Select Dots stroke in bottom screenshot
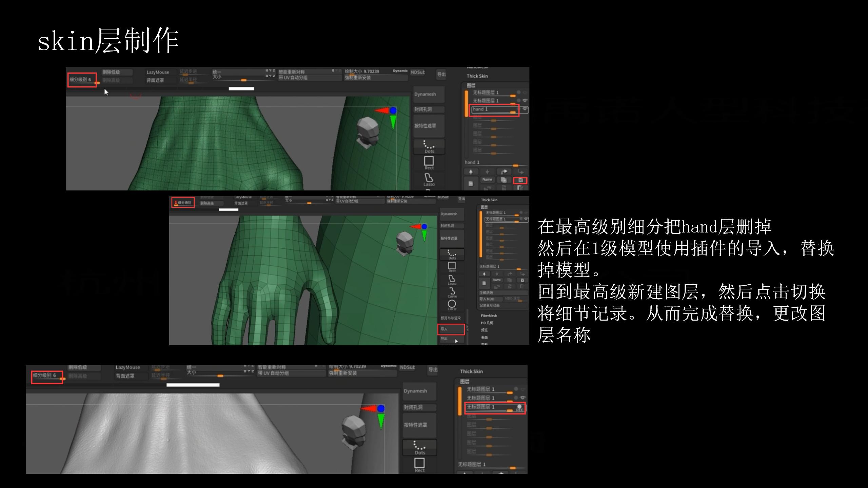Screen dimensions: 868x488 point(420,448)
